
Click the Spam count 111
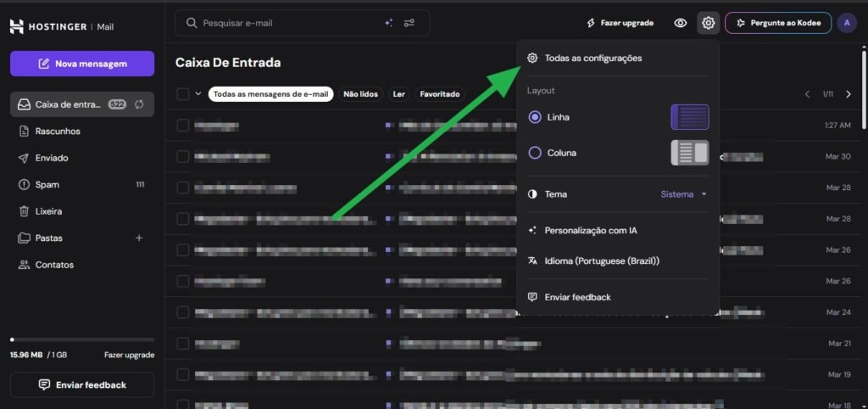140,184
